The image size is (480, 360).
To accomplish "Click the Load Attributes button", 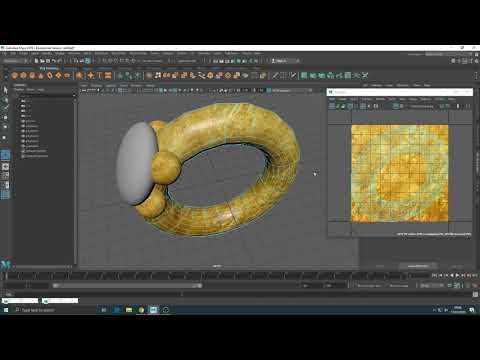I will click(418, 266).
